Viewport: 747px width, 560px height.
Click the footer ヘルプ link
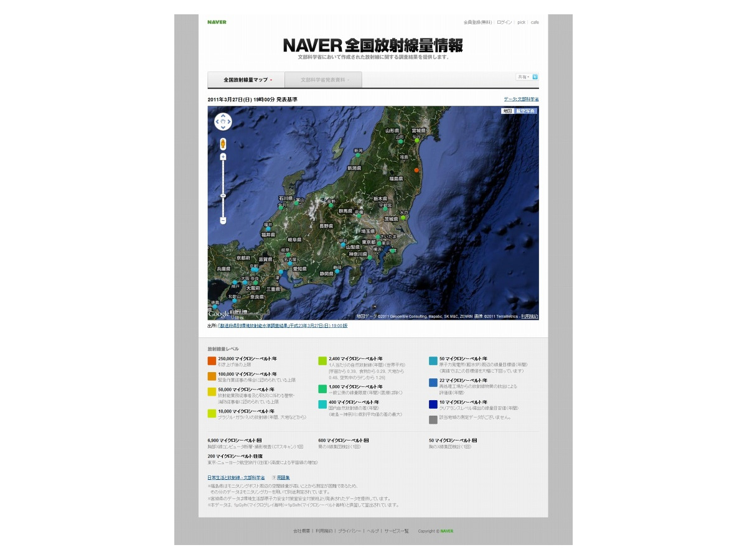(372, 531)
